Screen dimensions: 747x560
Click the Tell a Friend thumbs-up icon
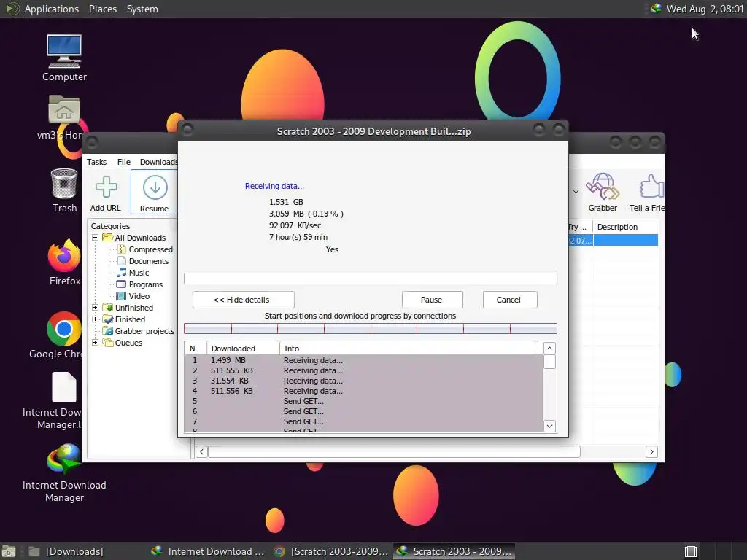tap(651, 186)
